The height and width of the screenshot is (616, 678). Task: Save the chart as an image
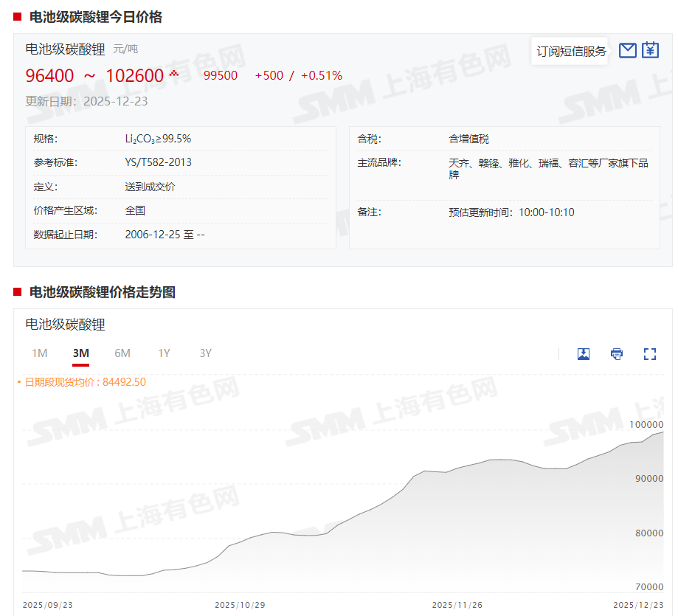point(584,354)
